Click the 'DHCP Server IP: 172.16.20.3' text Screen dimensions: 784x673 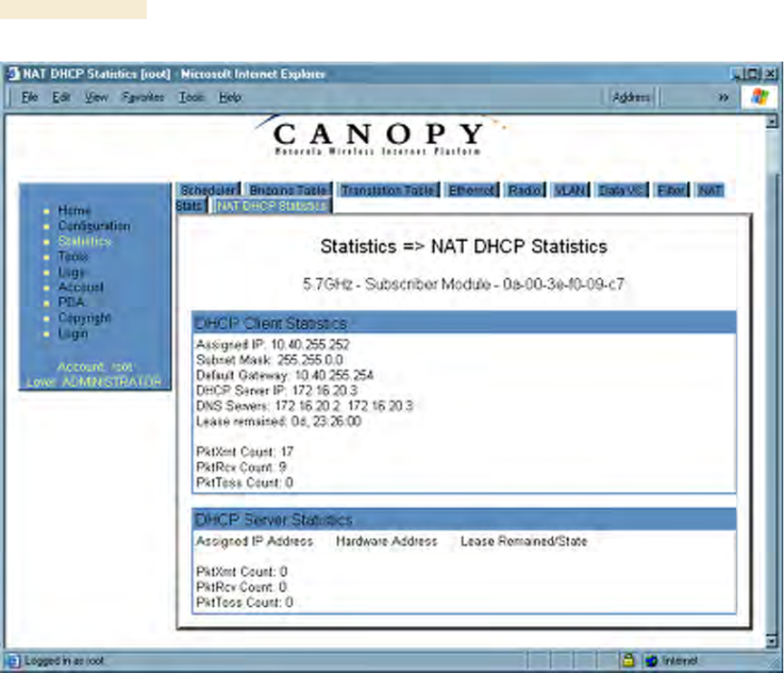tap(276, 390)
